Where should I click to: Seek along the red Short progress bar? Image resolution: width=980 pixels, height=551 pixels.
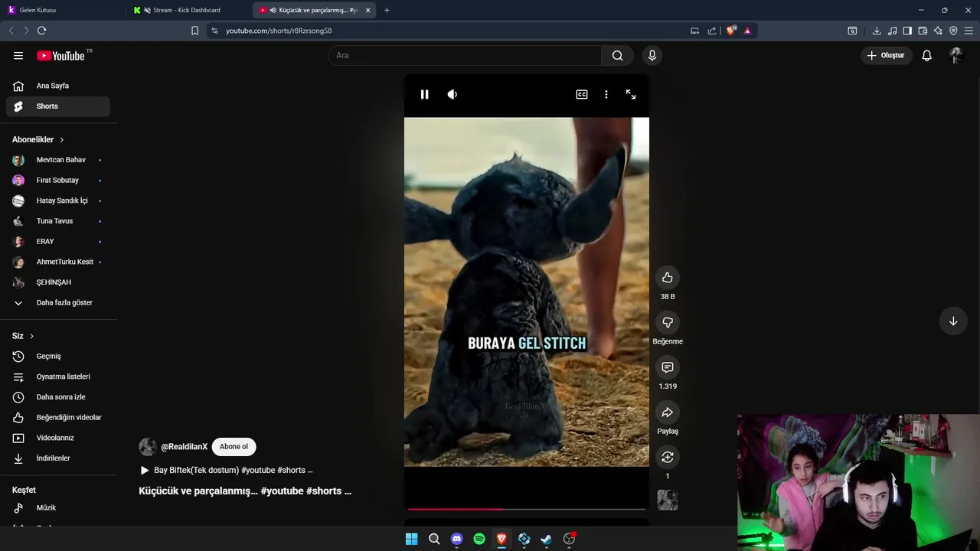[527, 508]
